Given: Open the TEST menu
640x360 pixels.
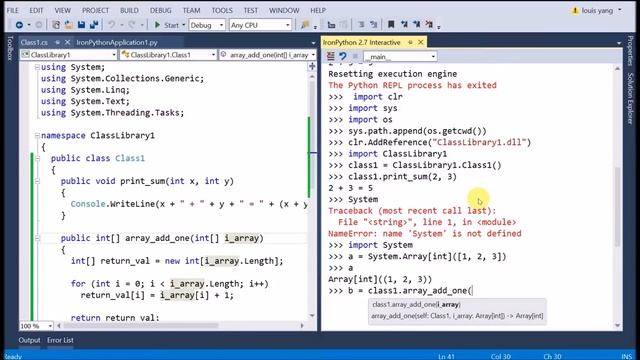Looking at the screenshot, I should 251,10.
